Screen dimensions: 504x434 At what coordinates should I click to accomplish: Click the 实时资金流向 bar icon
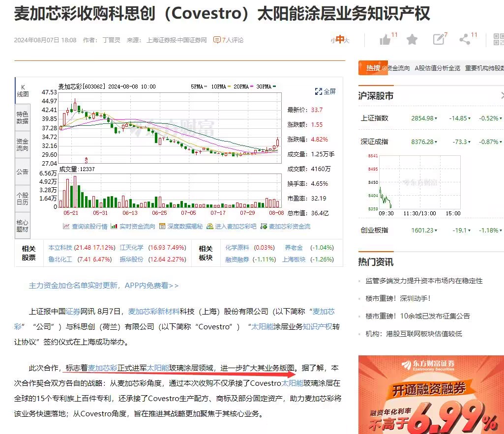point(114,226)
